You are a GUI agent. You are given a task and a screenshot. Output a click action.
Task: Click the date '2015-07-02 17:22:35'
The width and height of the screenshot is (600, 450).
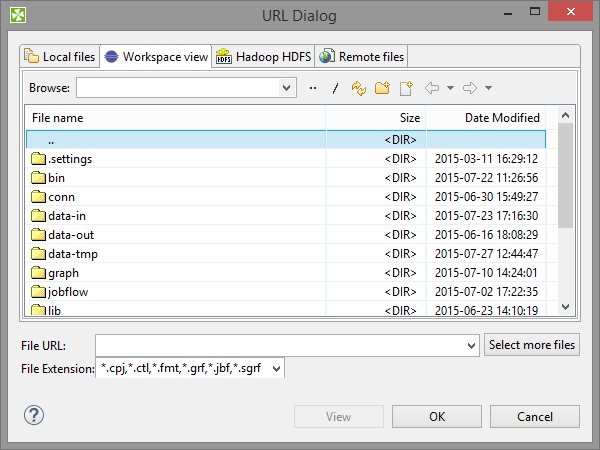486,292
